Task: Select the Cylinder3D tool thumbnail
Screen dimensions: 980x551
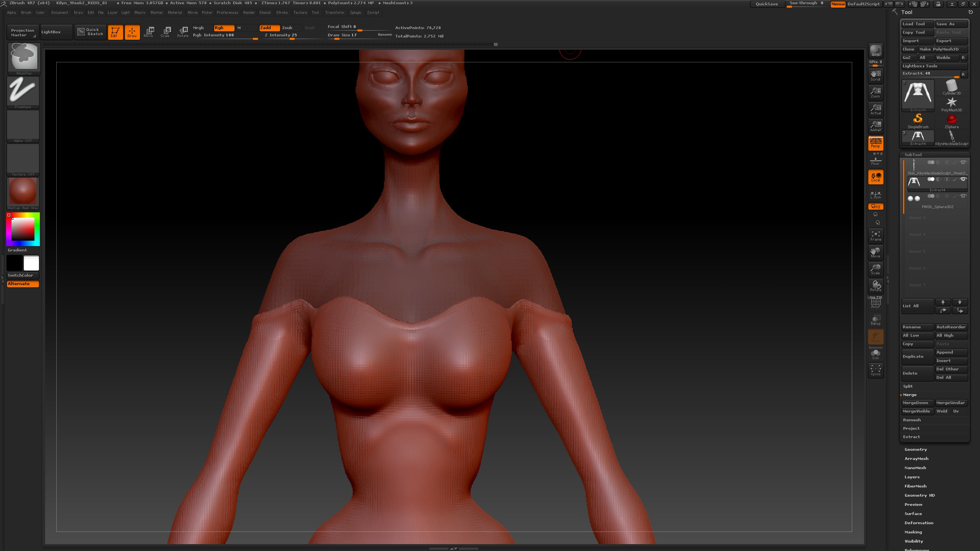Action: 951,87
